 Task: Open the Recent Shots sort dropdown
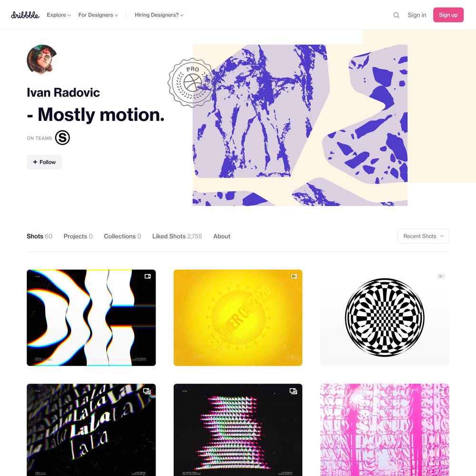[x=423, y=236]
